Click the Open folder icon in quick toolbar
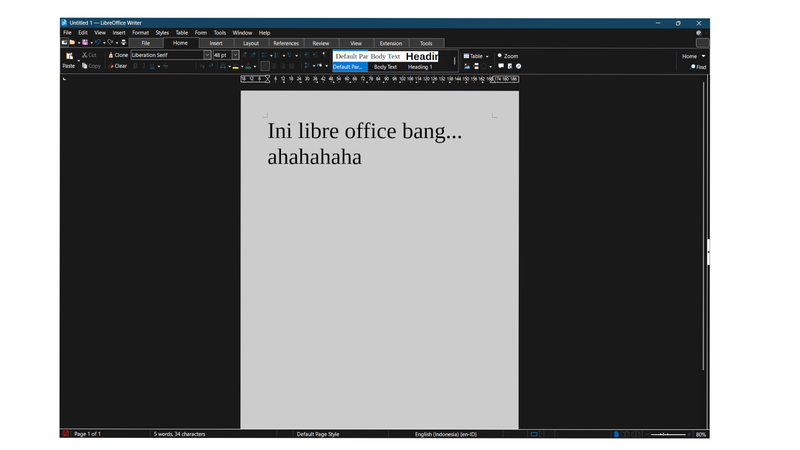Screen dimensions: 800x450 (x=72, y=42)
